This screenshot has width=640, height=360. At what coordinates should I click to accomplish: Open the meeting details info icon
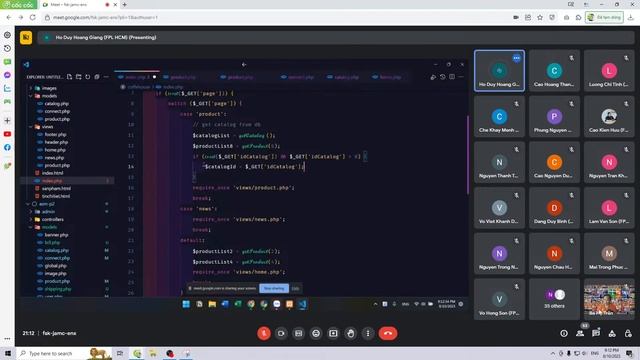coord(564,333)
